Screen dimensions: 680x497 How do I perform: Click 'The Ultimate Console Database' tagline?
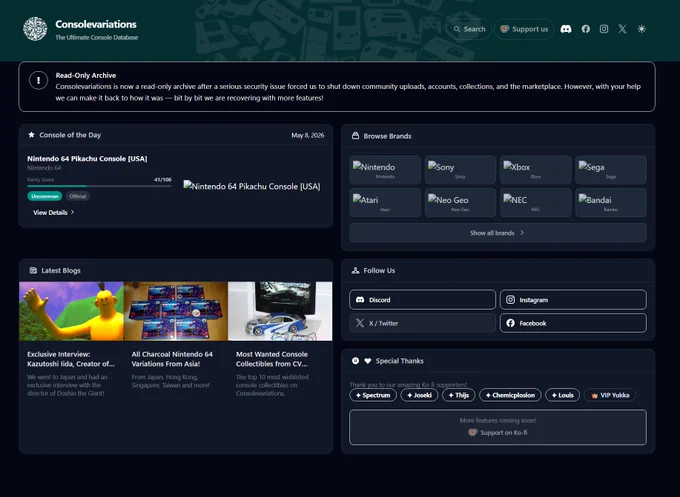[97, 37]
